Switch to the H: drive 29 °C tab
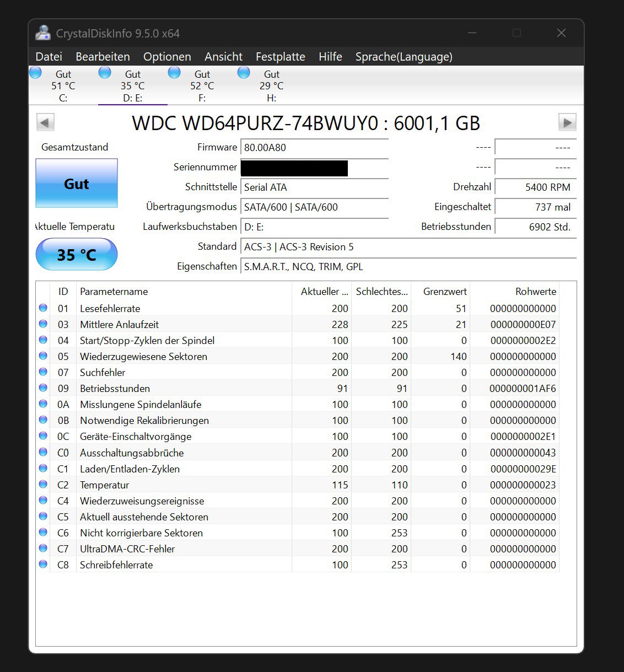Image resolution: width=624 pixels, height=672 pixels. 272,85
